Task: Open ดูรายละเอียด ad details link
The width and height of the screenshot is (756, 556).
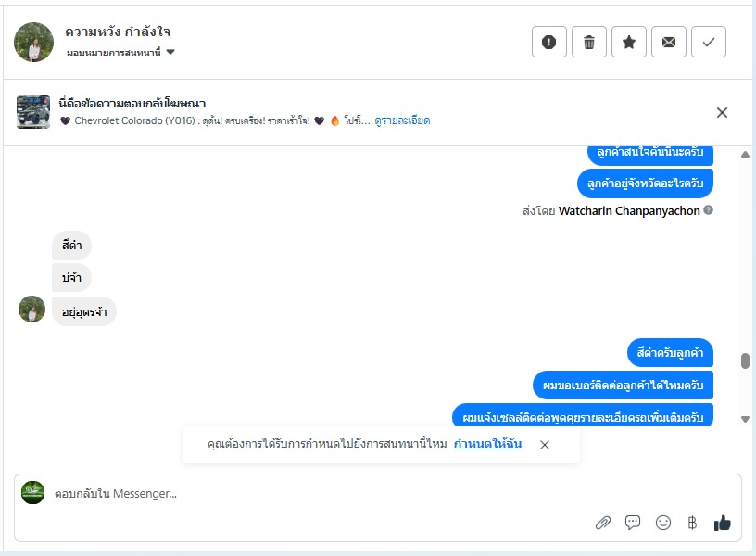Action: pos(402,120)
